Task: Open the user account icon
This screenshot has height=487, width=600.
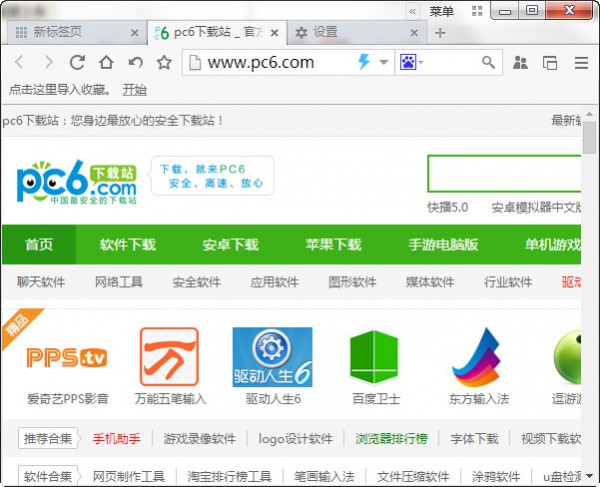Action: tap(520, 62)
